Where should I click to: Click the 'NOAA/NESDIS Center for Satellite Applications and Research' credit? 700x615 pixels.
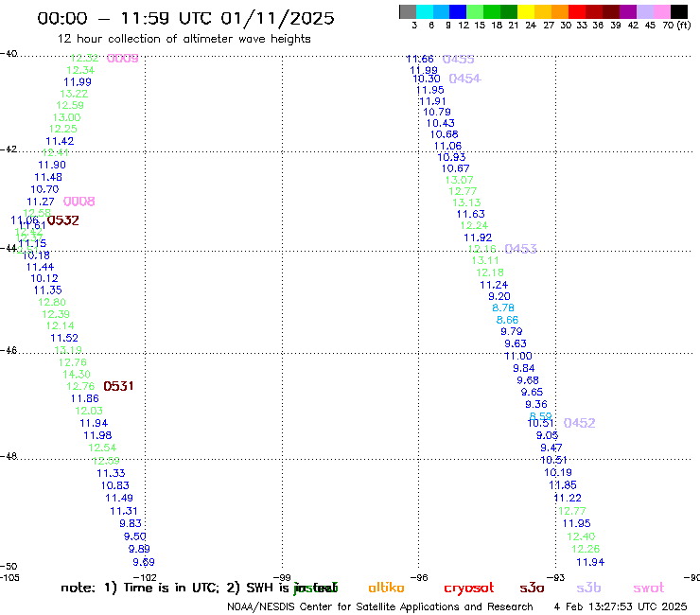click(x=380, y=606)
